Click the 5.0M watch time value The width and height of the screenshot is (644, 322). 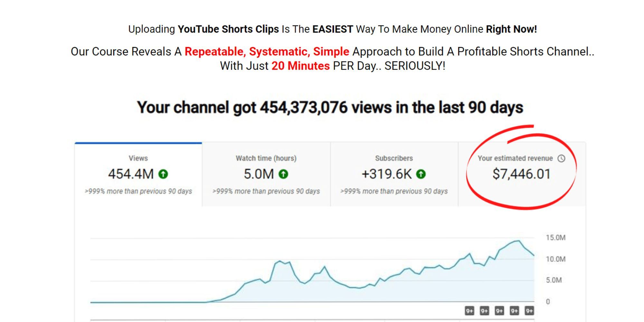pyautogui.click(x=259, y=174)
